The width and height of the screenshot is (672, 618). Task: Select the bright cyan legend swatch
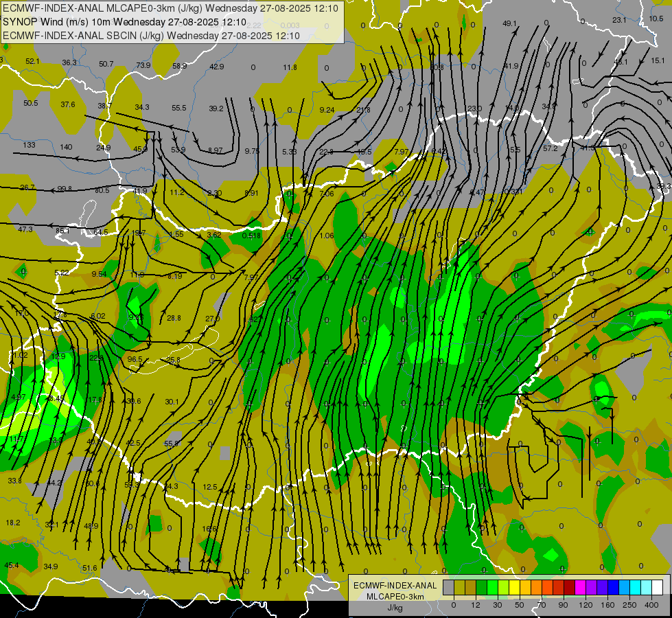[x=636, y=587]
